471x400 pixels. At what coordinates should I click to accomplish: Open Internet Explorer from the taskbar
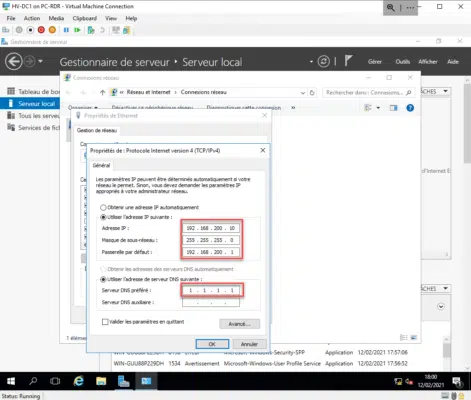[x=79, y=381]
